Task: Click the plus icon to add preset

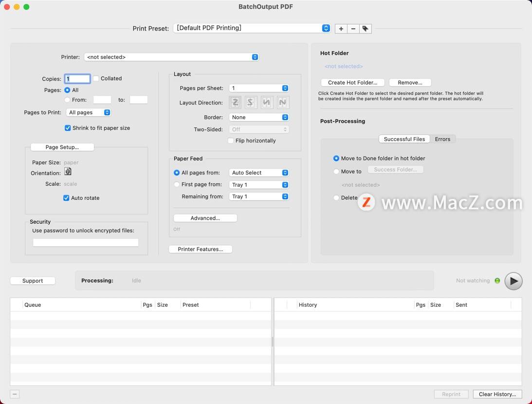Action: [x=341, y=29]
